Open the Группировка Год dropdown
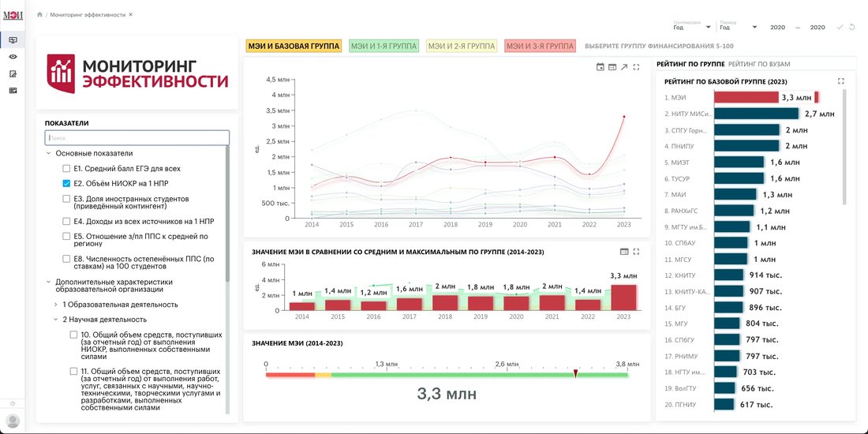 692,27
